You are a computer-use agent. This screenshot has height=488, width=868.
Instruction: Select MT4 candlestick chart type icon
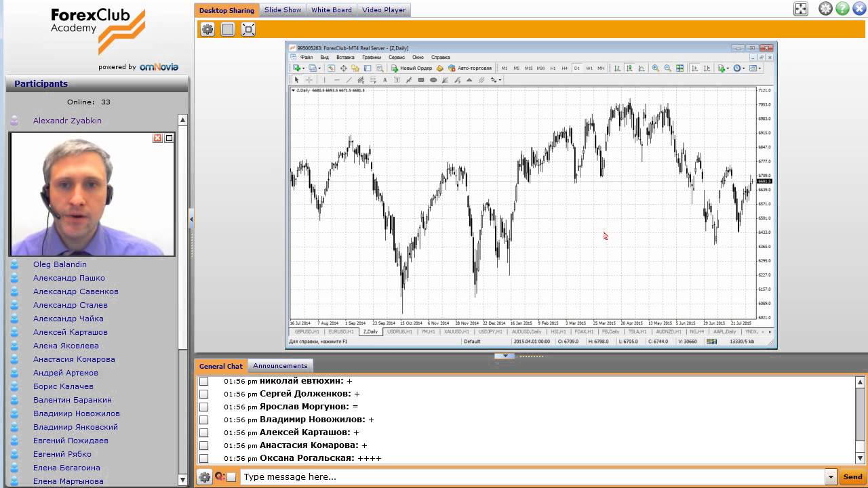pyautogui.click(x=629, y=68)
